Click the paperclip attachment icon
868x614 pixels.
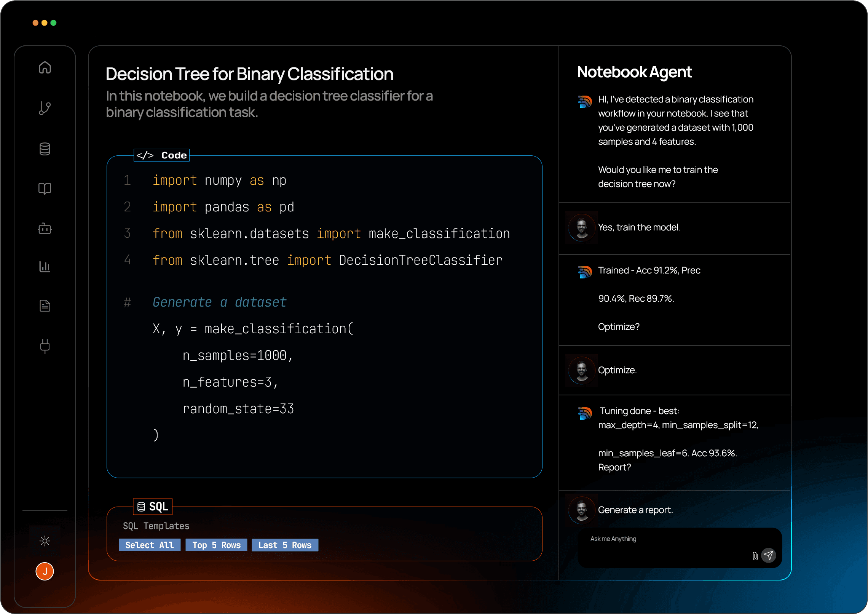755,556
